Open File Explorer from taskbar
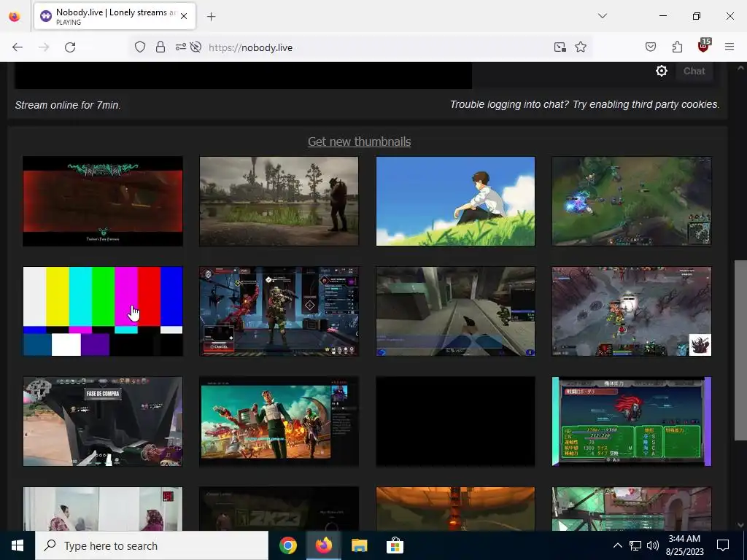 point(359,545)
